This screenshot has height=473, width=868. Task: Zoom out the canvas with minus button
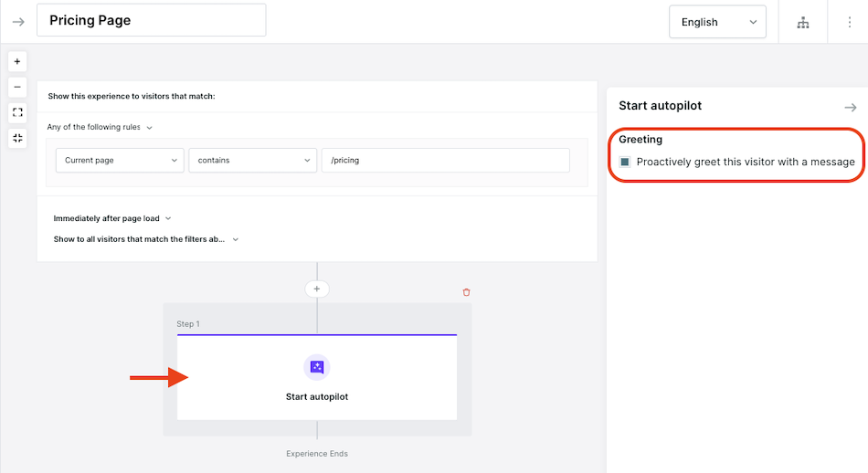(x=17, y=87)
